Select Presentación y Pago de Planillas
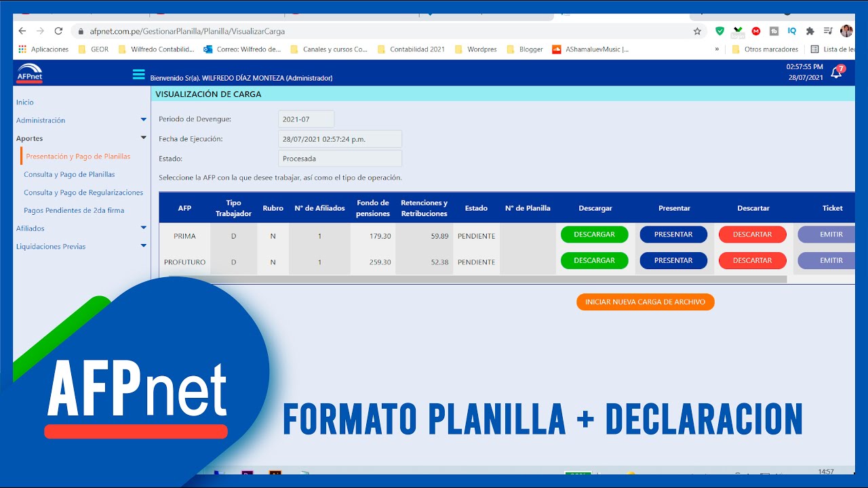The image size is (868, 488). click(78, 157)
